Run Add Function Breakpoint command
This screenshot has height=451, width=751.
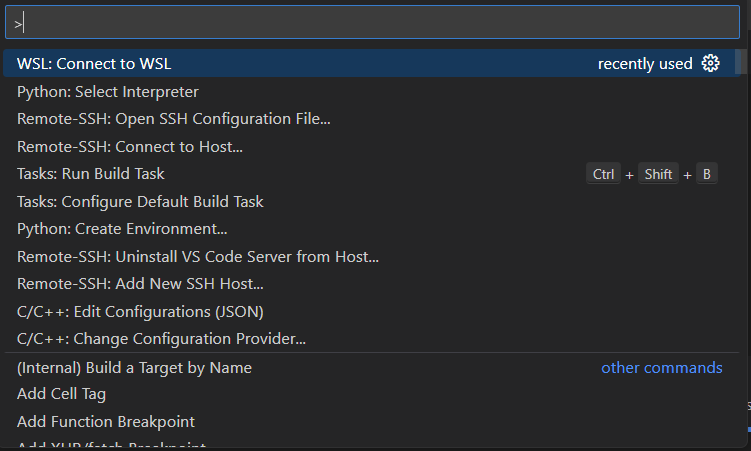click(x=372, y=422)
